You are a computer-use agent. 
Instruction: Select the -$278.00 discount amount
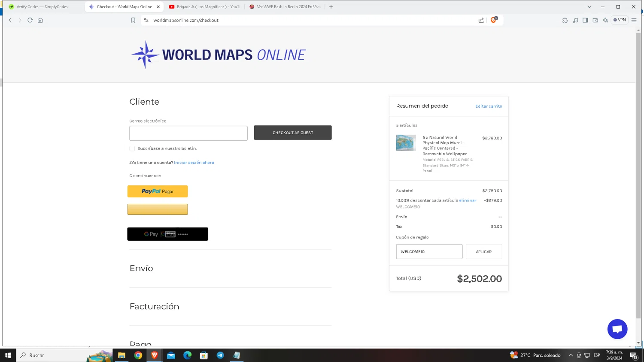click(493, 200)
